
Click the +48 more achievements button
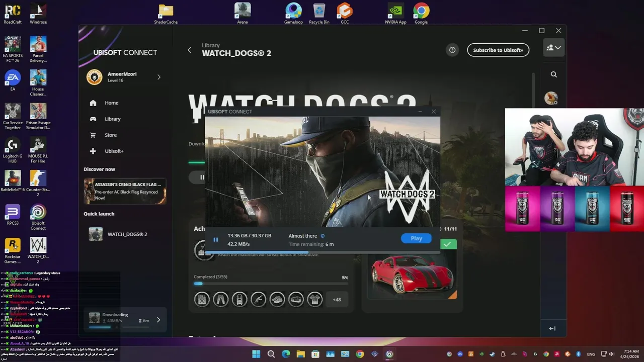coord(337,300)
